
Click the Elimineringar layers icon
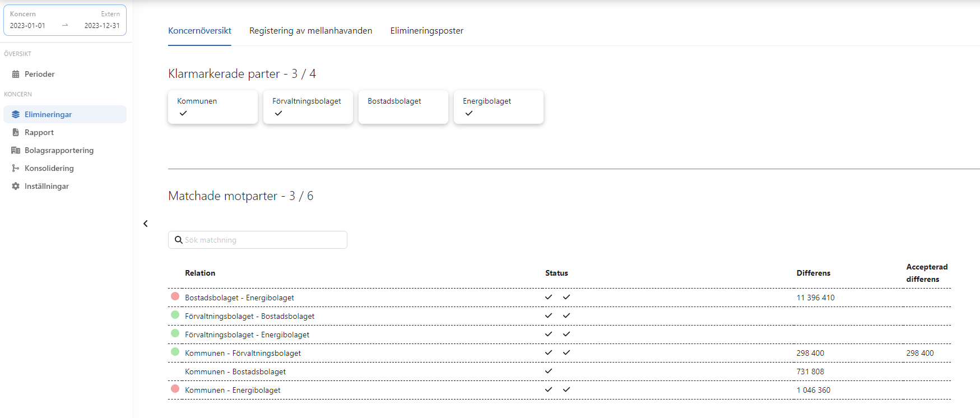click(x=16, y=114)
